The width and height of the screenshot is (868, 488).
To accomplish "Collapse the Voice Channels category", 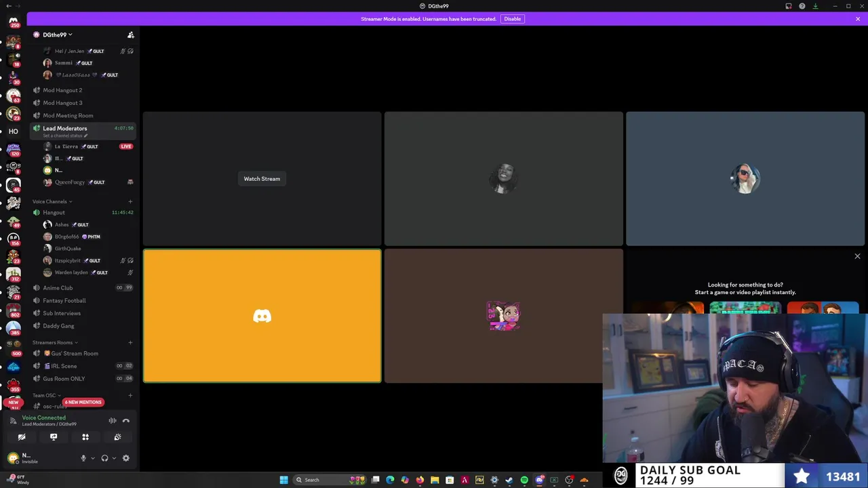I will [x=52, y=201].
